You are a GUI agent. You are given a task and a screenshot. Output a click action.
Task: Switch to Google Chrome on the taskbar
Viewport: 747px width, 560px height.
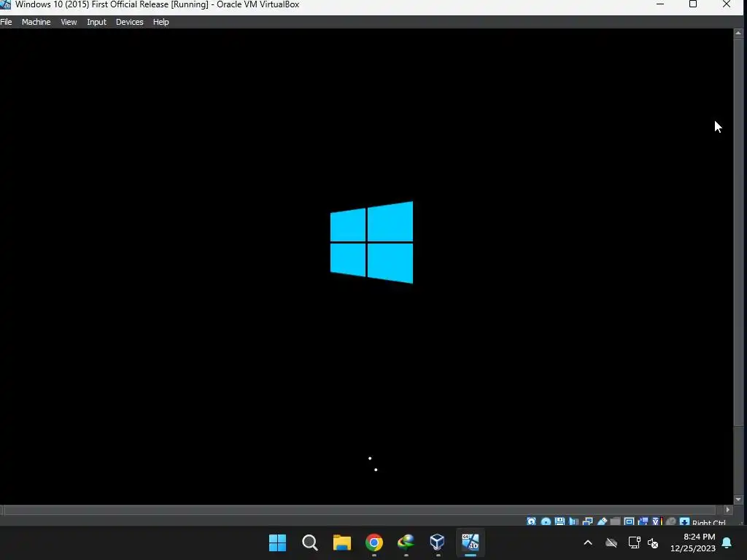(x=374, y=542)
